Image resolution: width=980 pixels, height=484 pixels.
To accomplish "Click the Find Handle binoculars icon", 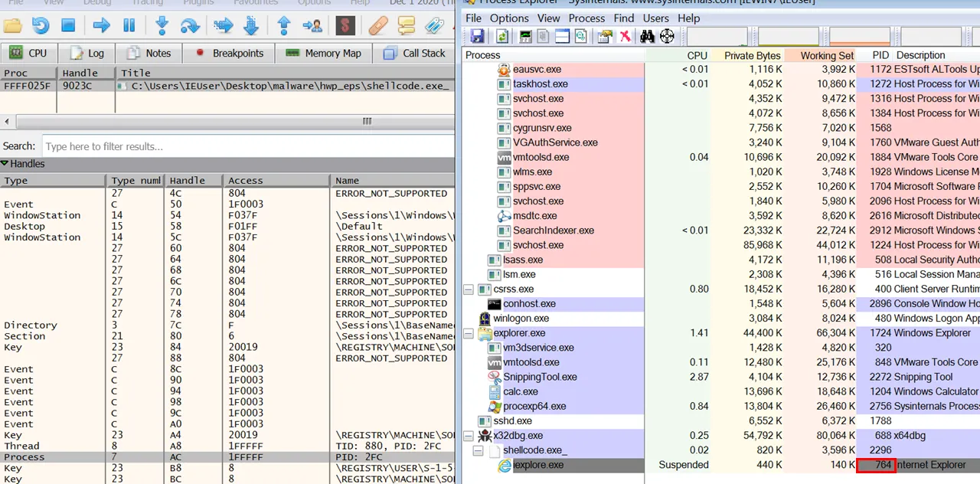I will 647,36.
